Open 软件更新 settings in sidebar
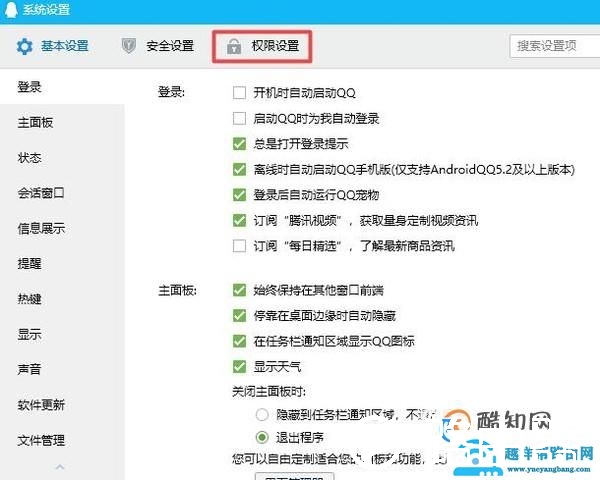Image resolution: width=600 pixels, height=480 pixels. pyautogui.click(x=41, y=405)
